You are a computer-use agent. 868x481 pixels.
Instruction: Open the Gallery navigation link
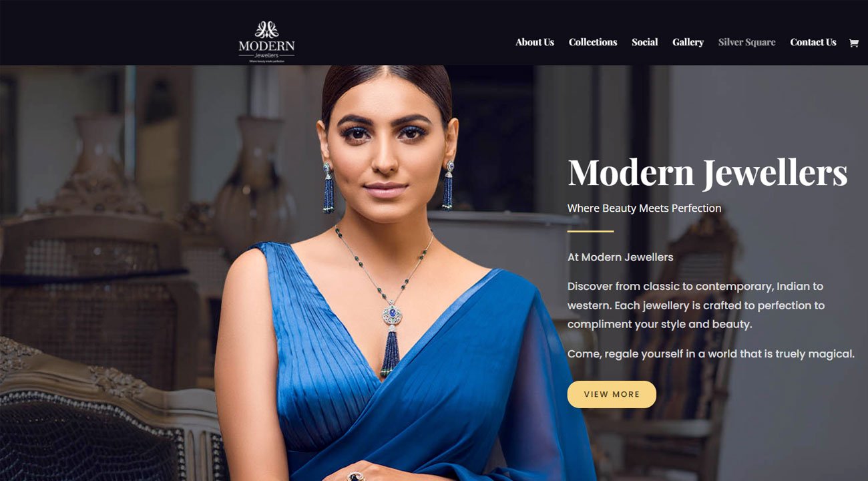[x=688, y=42]
